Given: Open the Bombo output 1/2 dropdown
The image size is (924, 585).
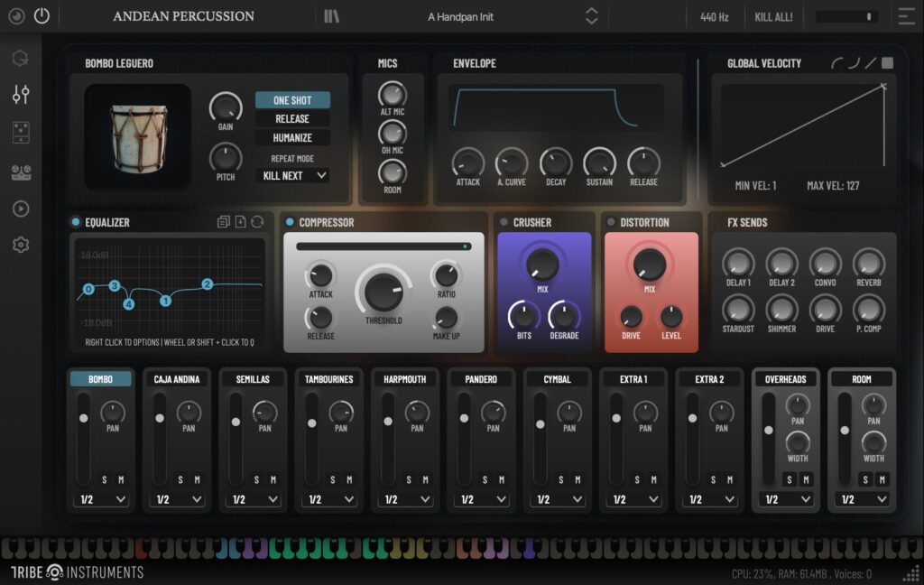Looking at the screenshot, I should [x=103, y=499].
